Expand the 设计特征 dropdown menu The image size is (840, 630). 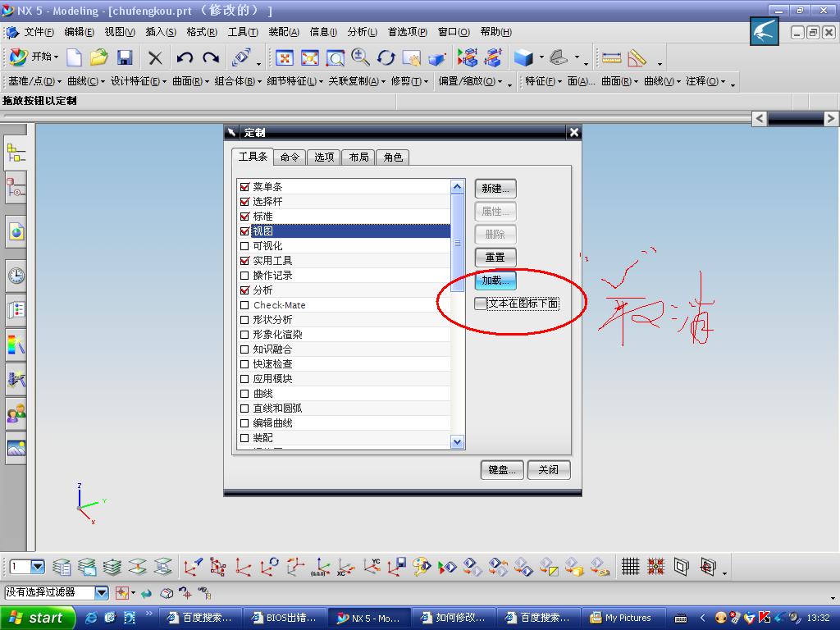click(138, 81)
